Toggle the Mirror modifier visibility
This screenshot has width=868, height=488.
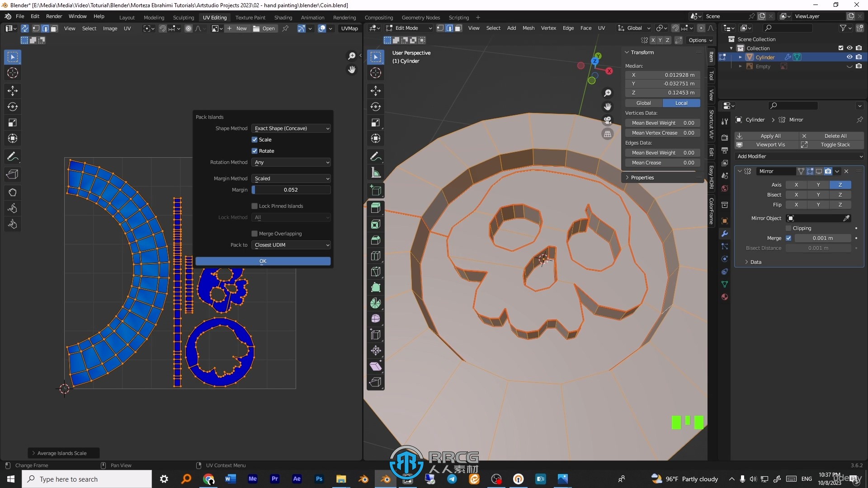819,172
